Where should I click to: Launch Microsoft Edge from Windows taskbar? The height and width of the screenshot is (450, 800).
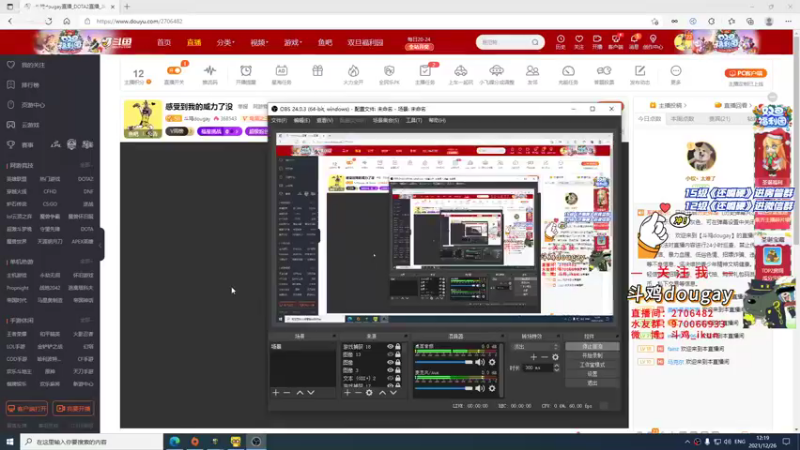(x=174, y=441)
